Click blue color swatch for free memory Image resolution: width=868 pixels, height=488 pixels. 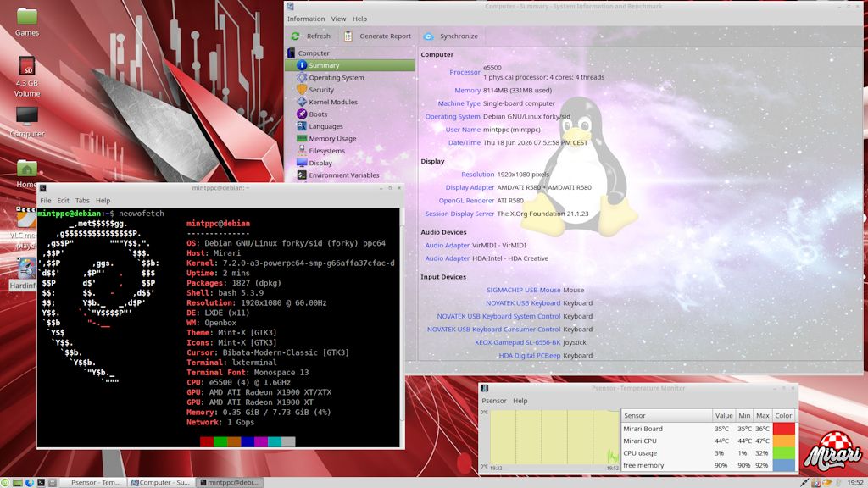click(x=784, y=465)
